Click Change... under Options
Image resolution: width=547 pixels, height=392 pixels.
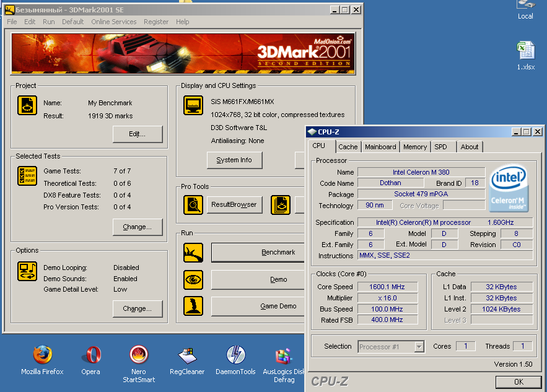(x=138, y=308)
